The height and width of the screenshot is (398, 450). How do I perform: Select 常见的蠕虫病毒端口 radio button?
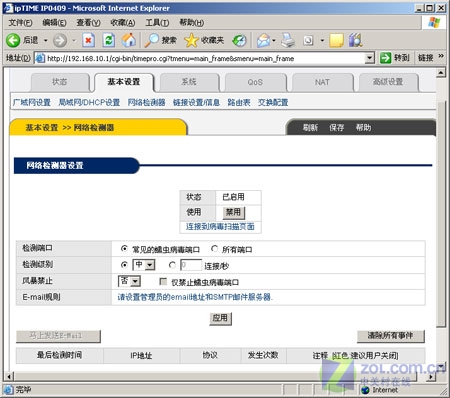124,248
